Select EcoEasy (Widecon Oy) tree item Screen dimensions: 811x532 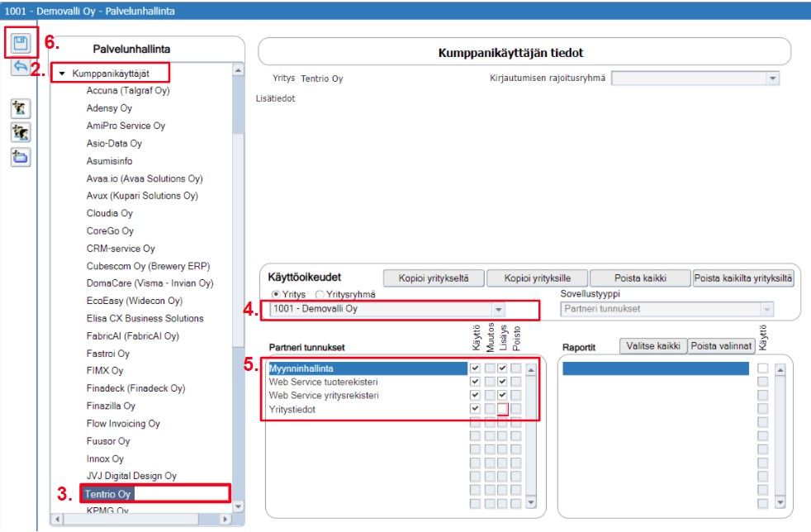click(x=135, y=301)
